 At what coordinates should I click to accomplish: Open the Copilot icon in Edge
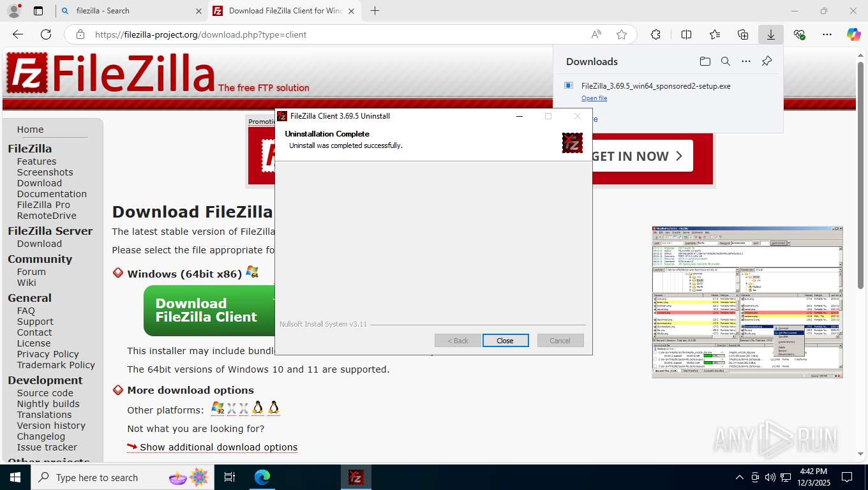[x=853, y=34]
